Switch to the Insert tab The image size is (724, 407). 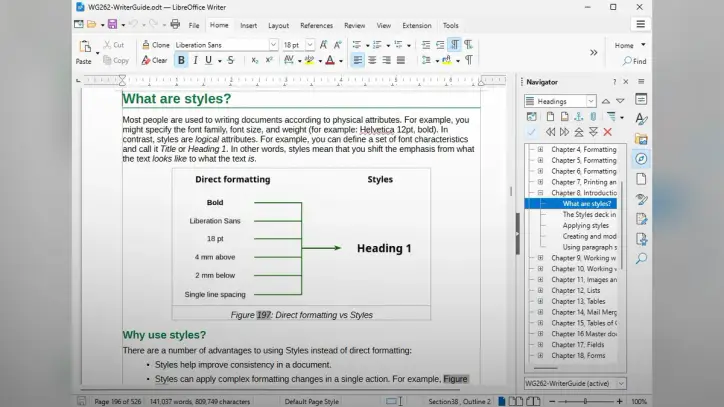[248, 25]
